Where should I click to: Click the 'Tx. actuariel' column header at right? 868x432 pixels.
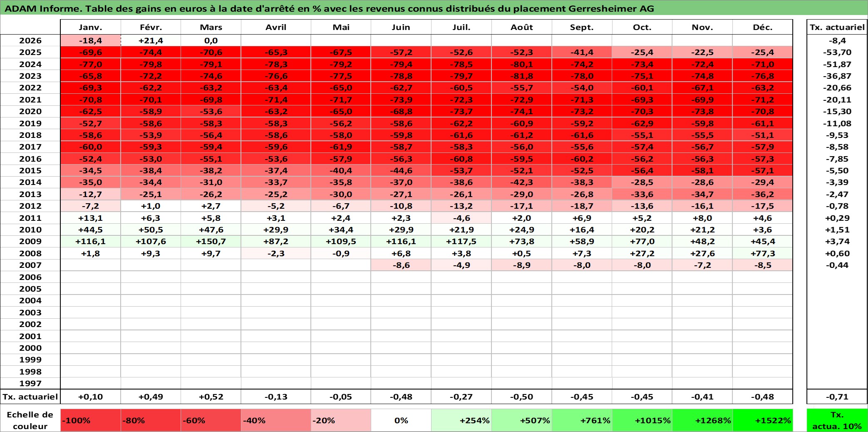click(837, 27)
